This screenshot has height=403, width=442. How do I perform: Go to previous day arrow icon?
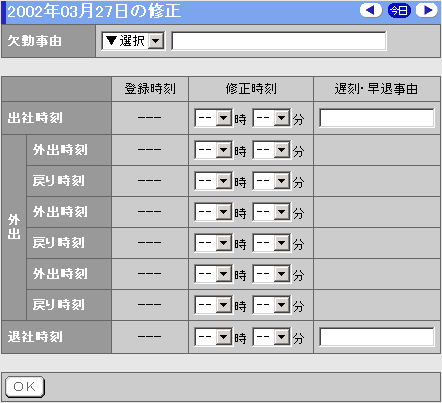tap(371, 10)
